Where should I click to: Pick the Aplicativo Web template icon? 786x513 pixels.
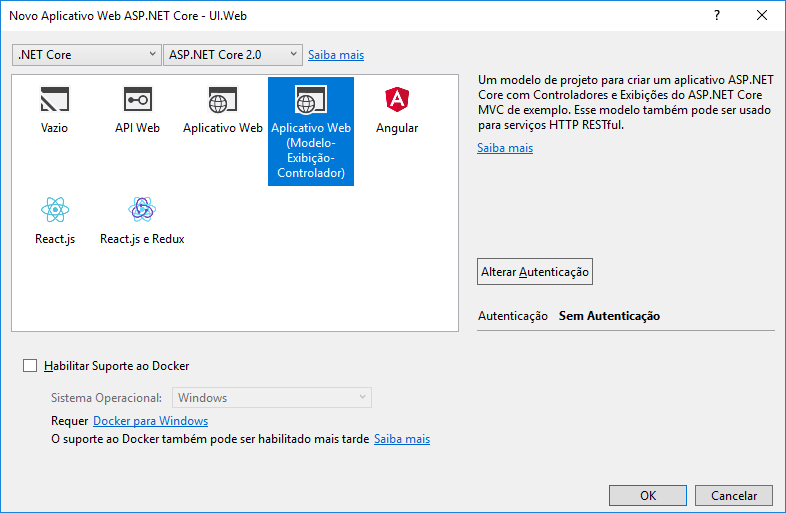(223, 99)
